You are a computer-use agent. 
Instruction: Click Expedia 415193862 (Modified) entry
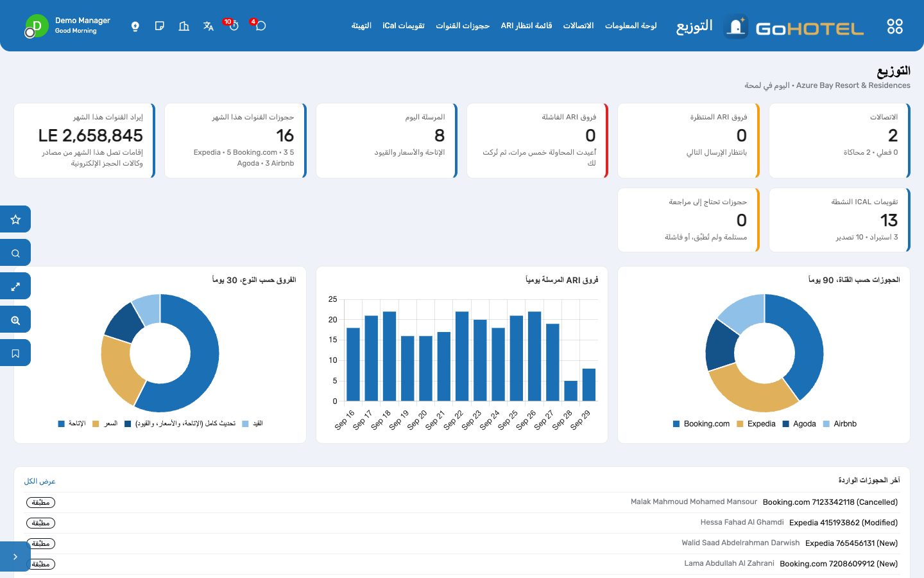click(843, 523)
